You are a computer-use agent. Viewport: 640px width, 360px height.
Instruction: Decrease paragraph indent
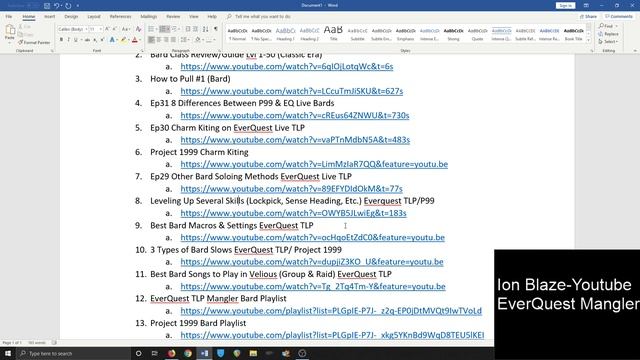(x=188, y=29)
